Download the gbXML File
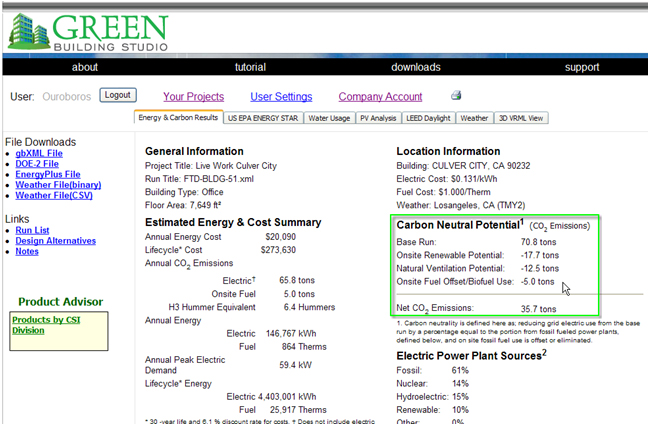The height and width of the screenshot is (425, 649). pyautogui.click(x=39, y=154)
